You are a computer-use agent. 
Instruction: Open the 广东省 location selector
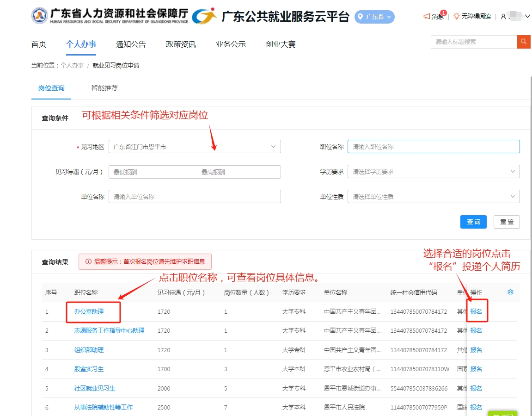374,17
